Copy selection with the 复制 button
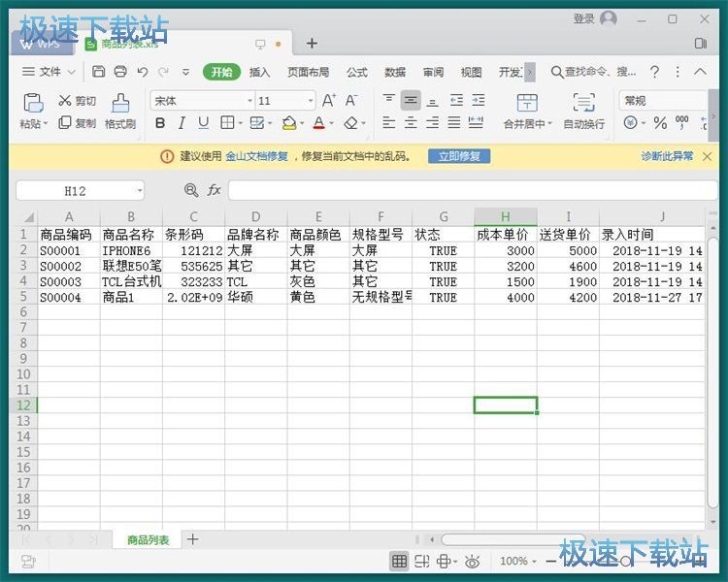This screenshot has width=728, height=582. (x=77, y=123)
